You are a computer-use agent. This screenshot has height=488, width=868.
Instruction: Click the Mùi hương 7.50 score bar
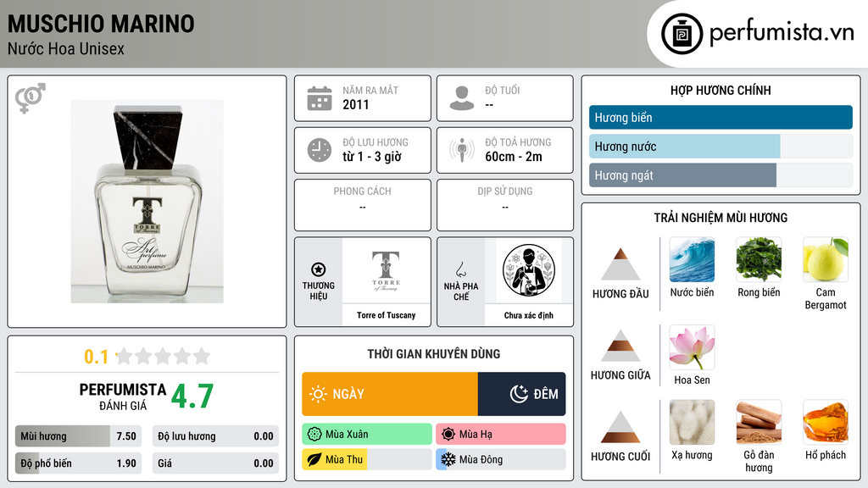78,436
